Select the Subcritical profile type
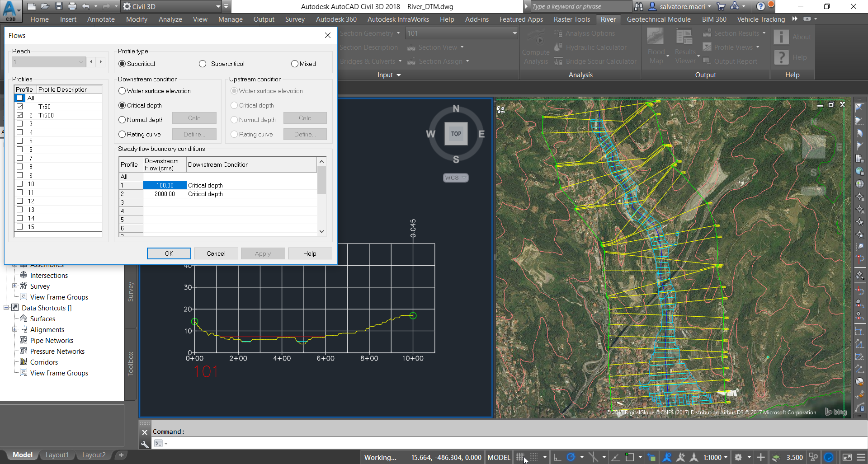Image resolution: width=868 pixels, height=464 pixels. pos(122,64)
